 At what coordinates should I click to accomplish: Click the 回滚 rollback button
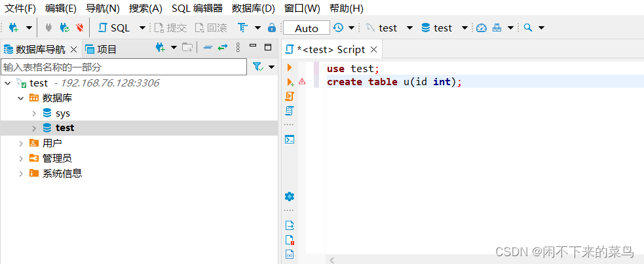211,28
